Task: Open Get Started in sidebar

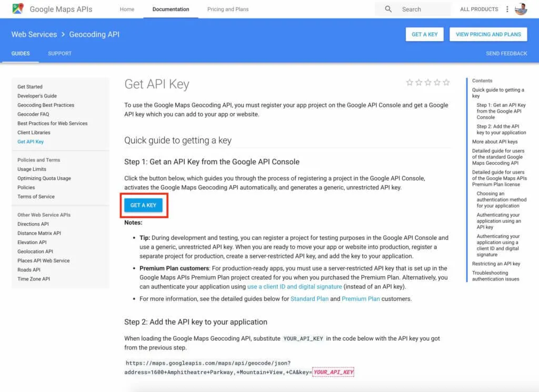Action: click(x=30, y=87)
